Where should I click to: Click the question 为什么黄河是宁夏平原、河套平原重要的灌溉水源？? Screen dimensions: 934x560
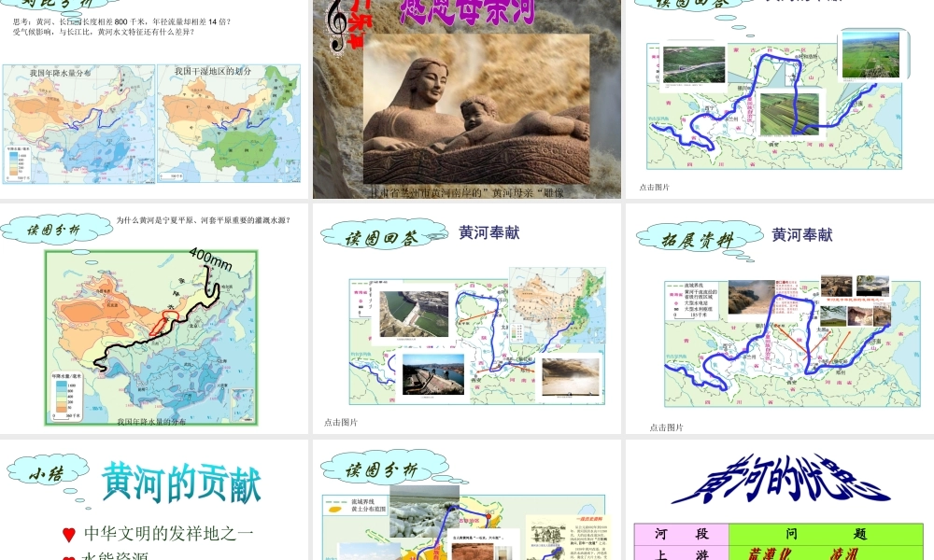point(204,220)
